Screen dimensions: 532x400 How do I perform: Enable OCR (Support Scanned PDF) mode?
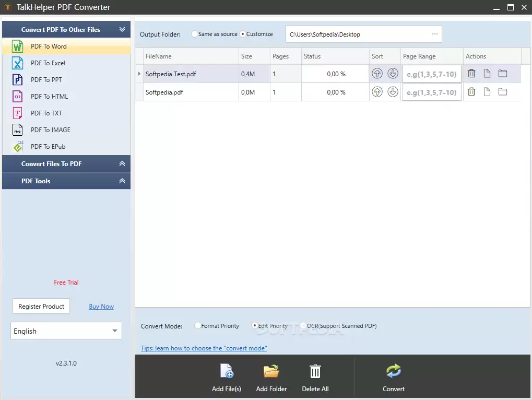[303, 325]
